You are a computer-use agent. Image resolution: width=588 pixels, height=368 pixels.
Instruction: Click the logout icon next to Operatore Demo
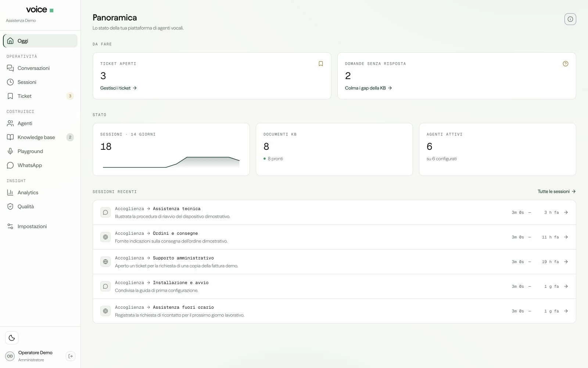pos(71,356)
